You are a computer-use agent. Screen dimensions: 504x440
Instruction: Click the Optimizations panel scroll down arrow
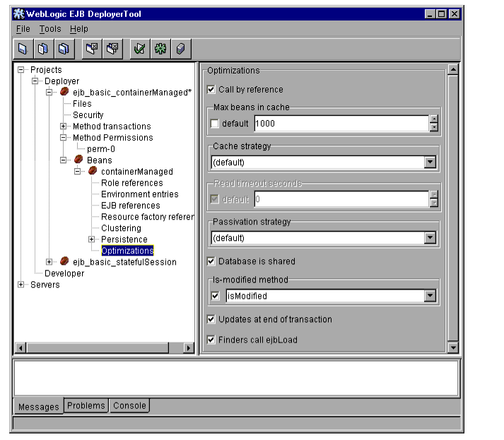453,347
